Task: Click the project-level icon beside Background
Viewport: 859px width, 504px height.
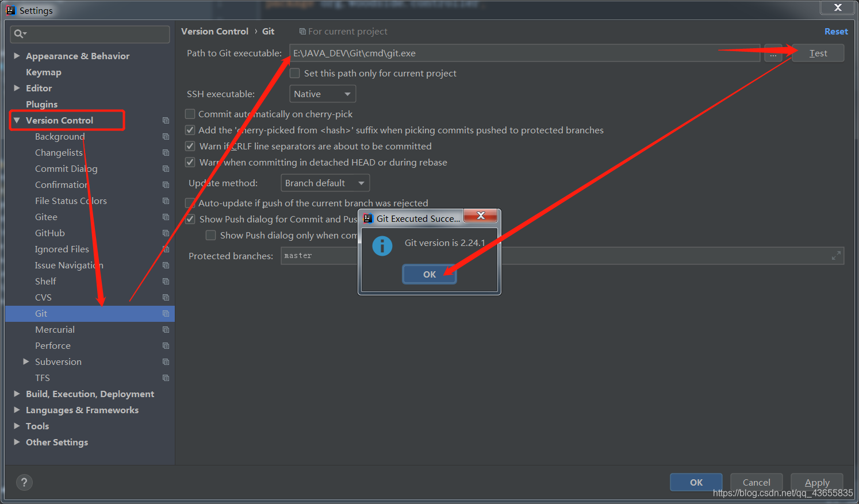Action: pyautogui.click(x=166, y=137)
